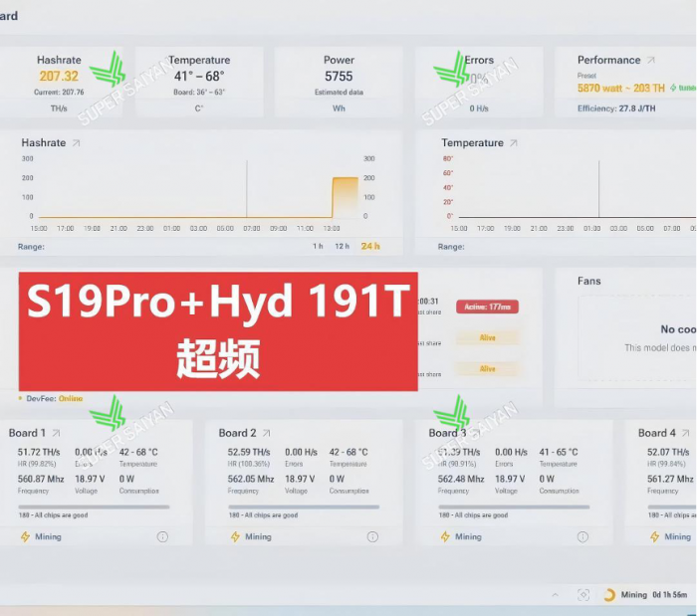Click Board 2 HR (100.36%) text
The height and width of the screenshot is (616, 697).
coord(249,464)
